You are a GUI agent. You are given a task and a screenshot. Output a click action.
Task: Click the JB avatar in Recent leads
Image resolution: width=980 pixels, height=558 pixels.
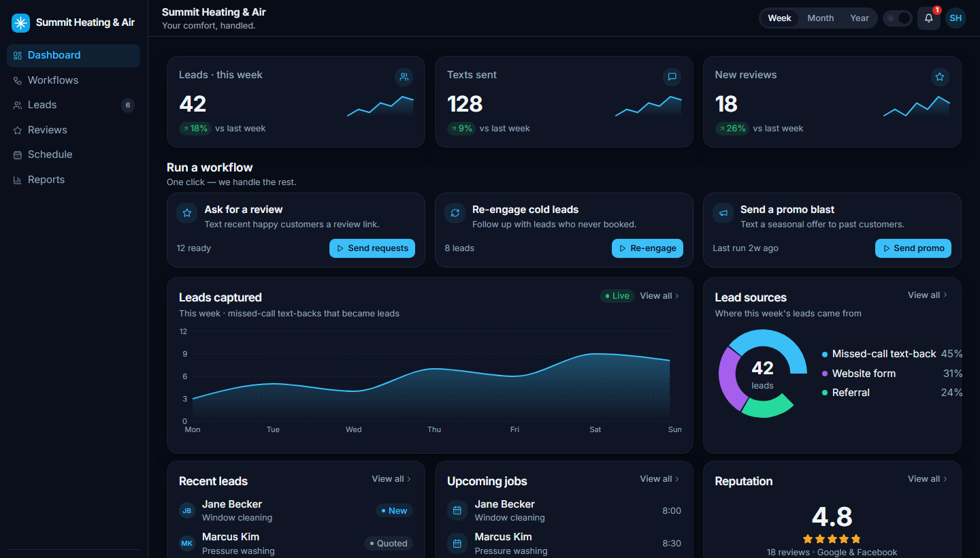[187, 510]
